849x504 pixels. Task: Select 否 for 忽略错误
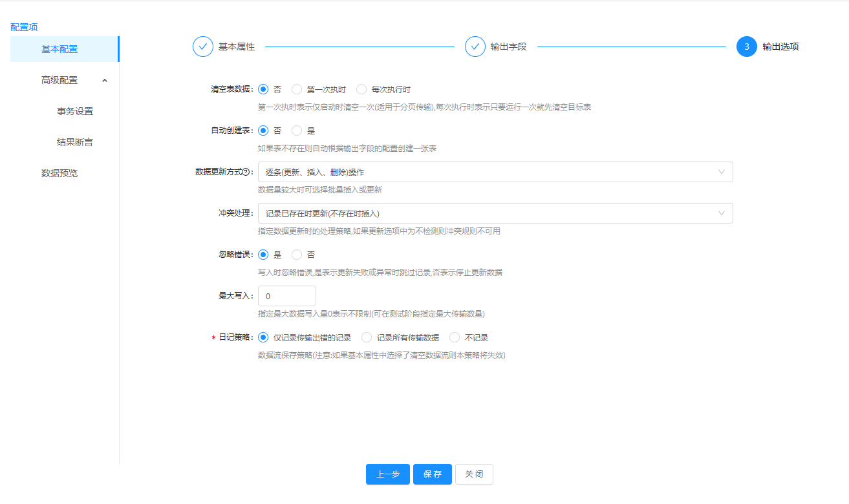point(297,255)
